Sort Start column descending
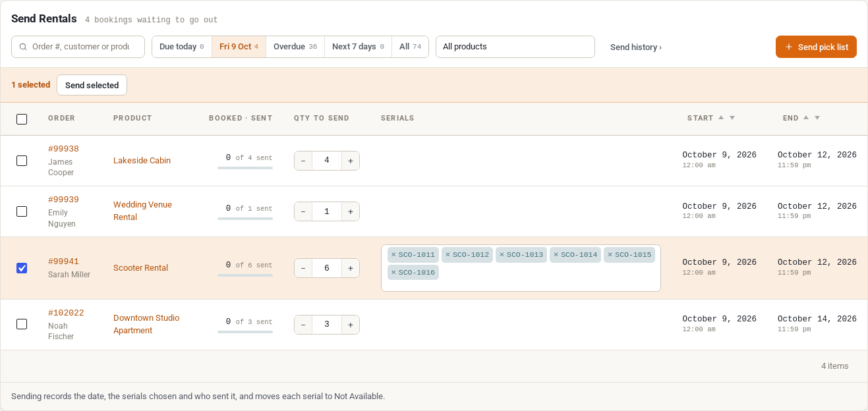Screen dimensions: 868x411 732,118
